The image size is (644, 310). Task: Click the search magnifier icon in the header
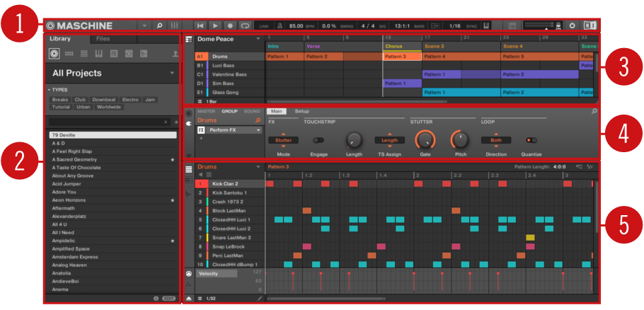(159, 26)
